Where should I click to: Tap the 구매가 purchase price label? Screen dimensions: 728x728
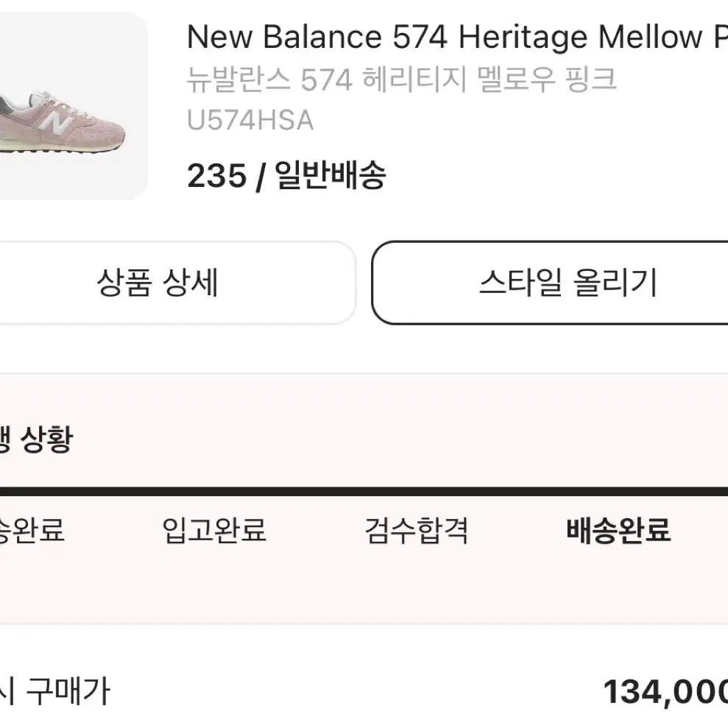tap(68, 691)
